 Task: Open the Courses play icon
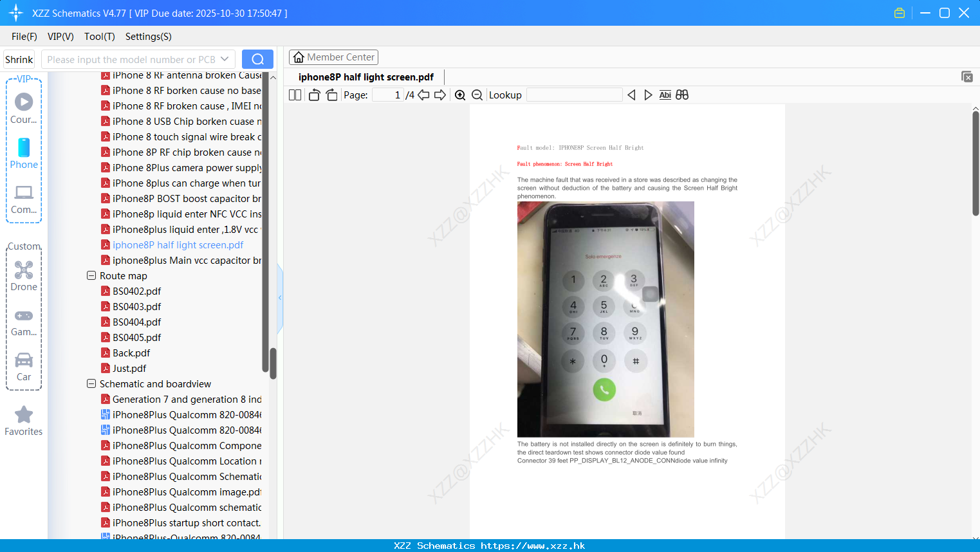coord(24,102)
